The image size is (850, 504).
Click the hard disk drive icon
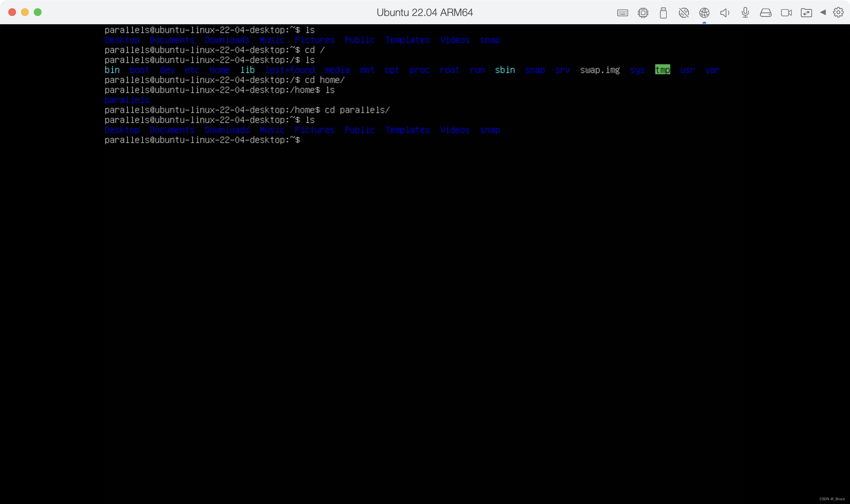765,13
